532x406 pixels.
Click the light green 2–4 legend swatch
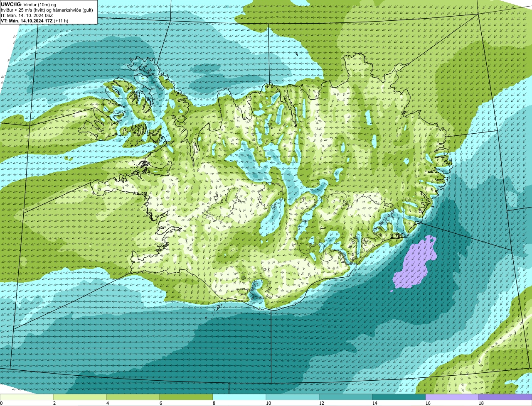point(80,397)
